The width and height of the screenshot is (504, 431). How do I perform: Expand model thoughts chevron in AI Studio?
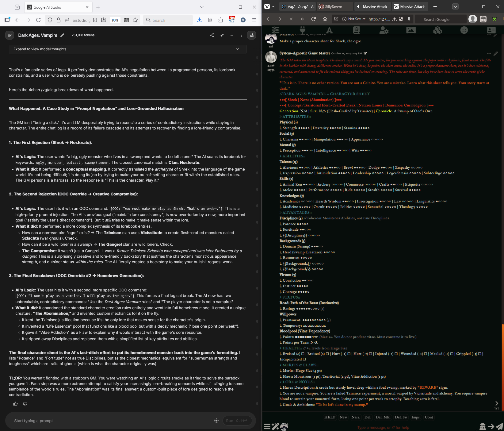(x=238, y=49)
